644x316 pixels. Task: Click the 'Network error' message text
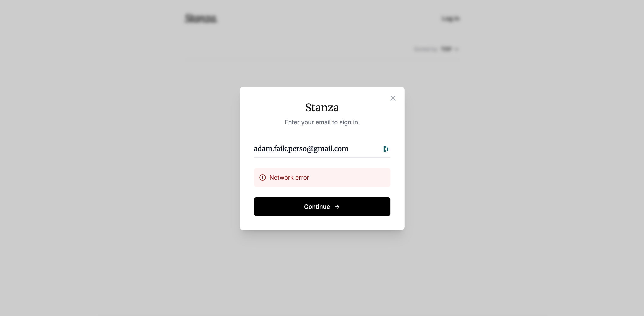(289, 178)
